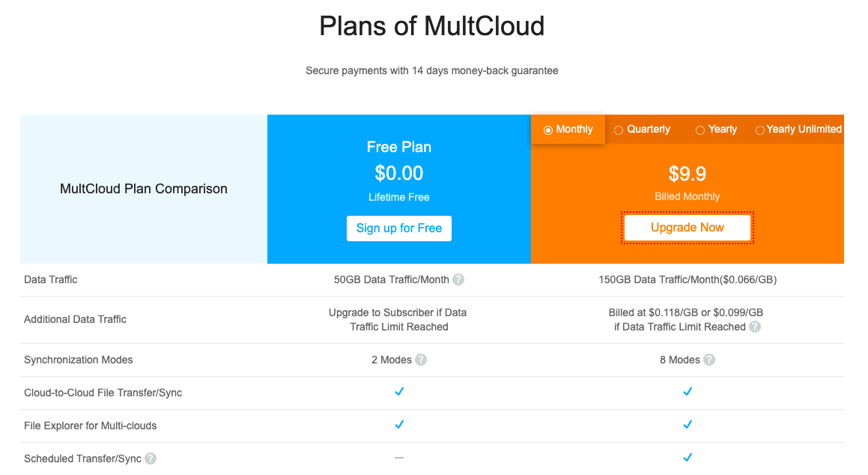Choose the Yearly billing radio button
The width and height of the screenshot is (868, 475).
pyautogui.click(x=700, y=130)
